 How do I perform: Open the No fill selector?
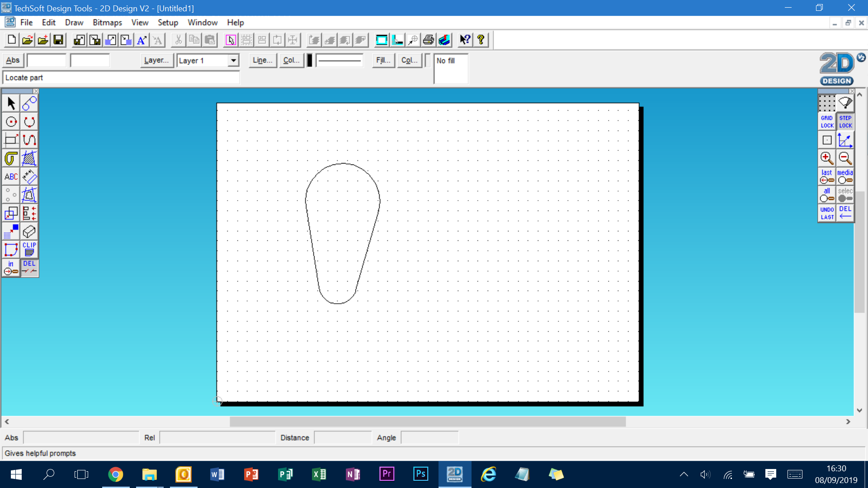(x=451, y=69)
